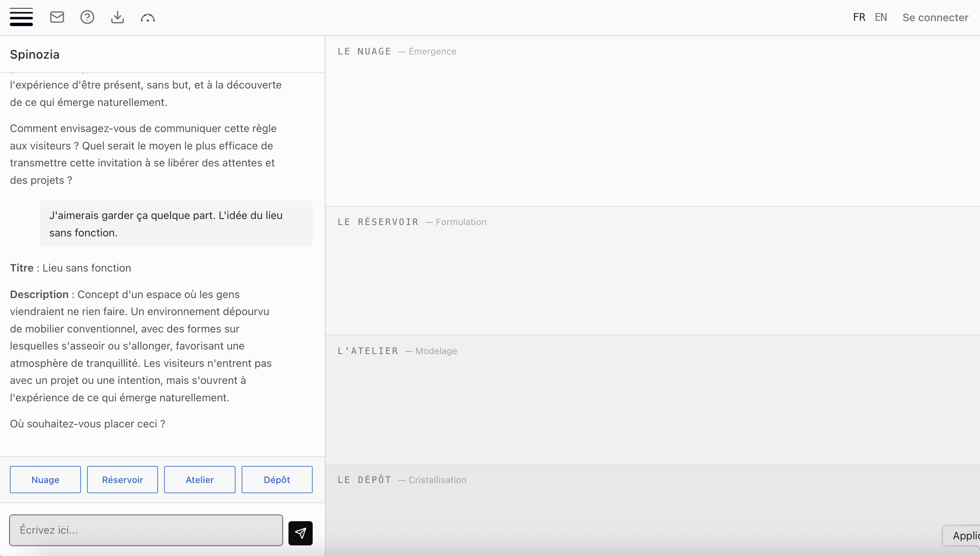Click the mail envelope icon

57,17
